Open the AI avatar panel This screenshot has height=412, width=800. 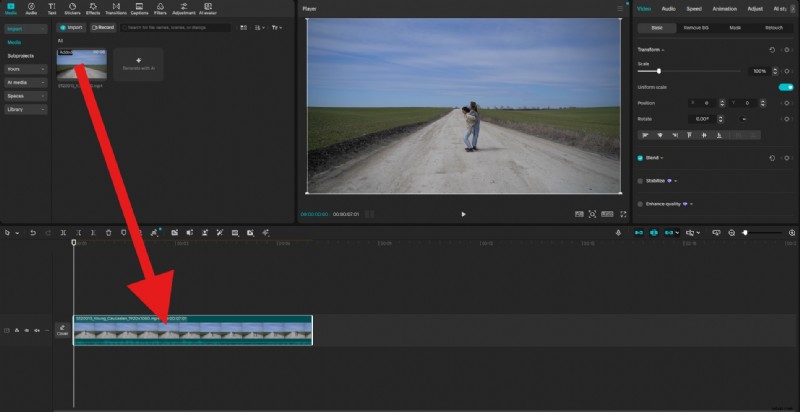pos(208,8)
